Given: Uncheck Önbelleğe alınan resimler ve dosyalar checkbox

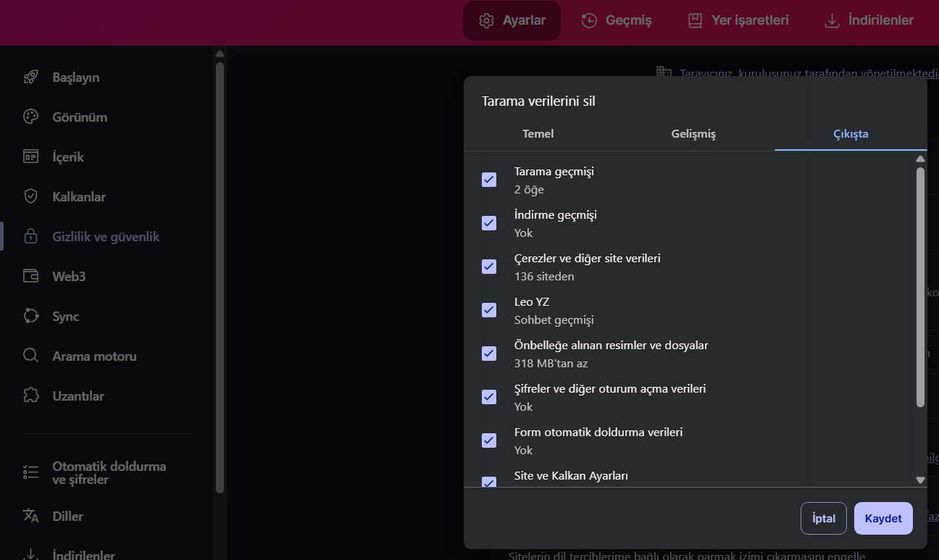Looking at the screenshot, I should tap(489, 354).
